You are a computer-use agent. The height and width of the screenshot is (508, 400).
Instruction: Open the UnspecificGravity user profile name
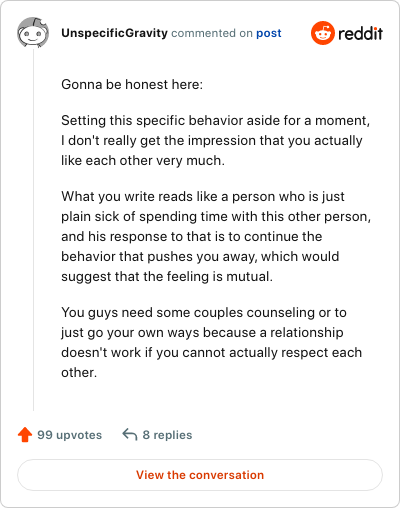[x=114, y=33]
